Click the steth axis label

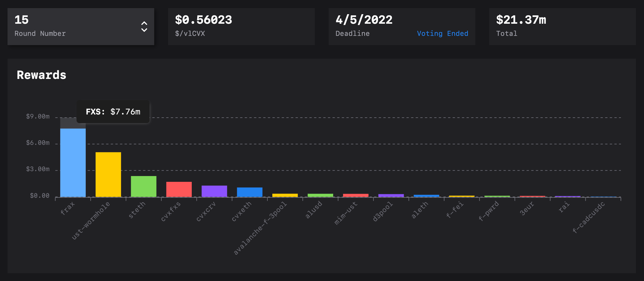(137, 210)
